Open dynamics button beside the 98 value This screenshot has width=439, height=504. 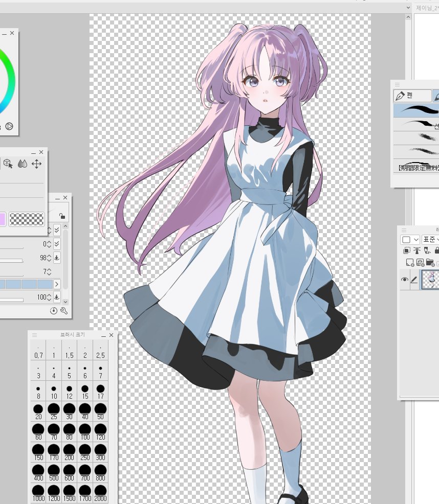coord(57,258)
